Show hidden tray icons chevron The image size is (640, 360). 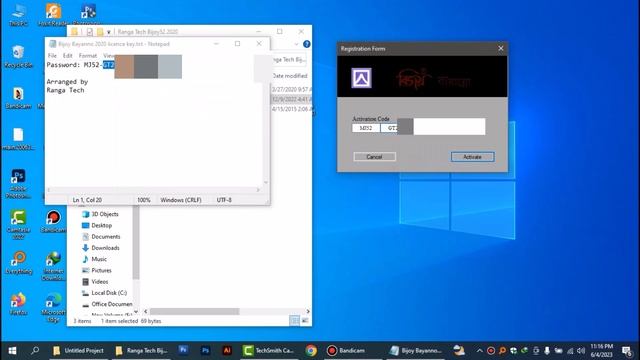coord(480,351)
